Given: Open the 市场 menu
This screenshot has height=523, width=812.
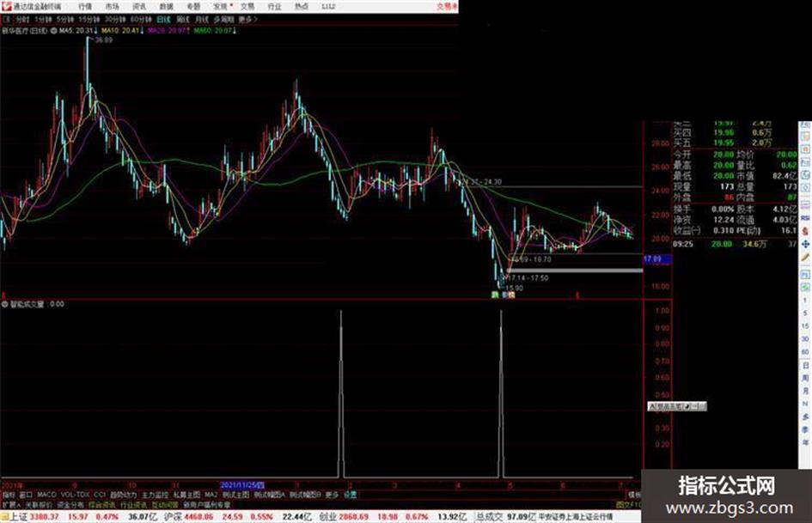Looking at the screenshot, I should [x=112, y=7].
